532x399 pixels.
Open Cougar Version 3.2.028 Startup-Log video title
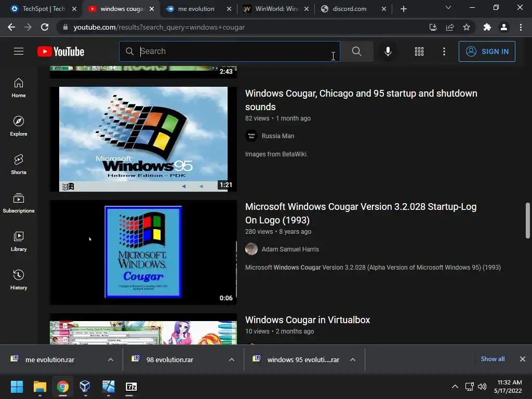click(x=361, y=213)
